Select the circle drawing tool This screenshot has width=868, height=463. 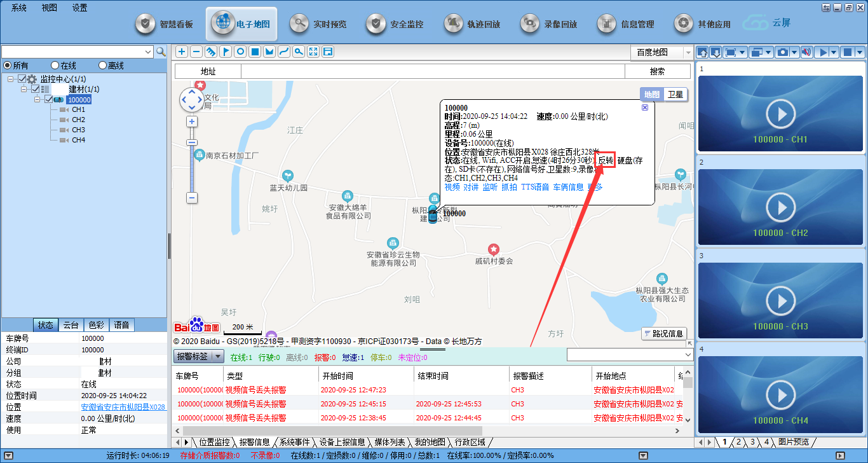240,52
